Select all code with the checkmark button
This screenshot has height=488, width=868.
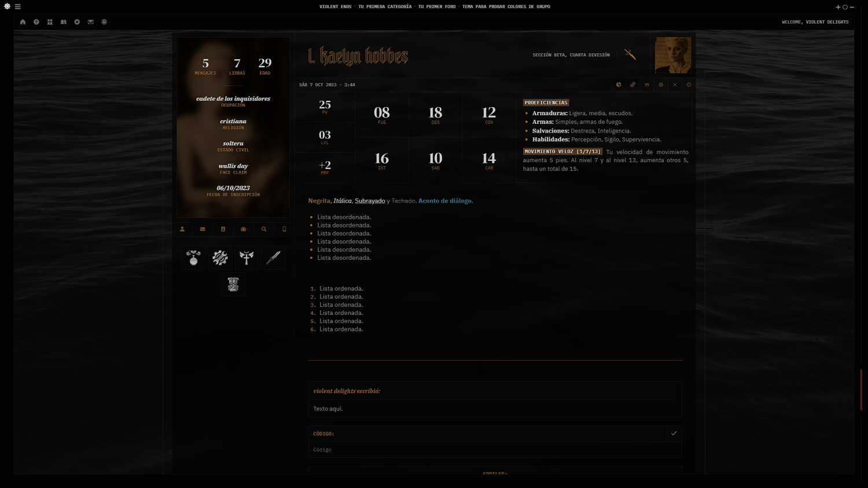674,434
